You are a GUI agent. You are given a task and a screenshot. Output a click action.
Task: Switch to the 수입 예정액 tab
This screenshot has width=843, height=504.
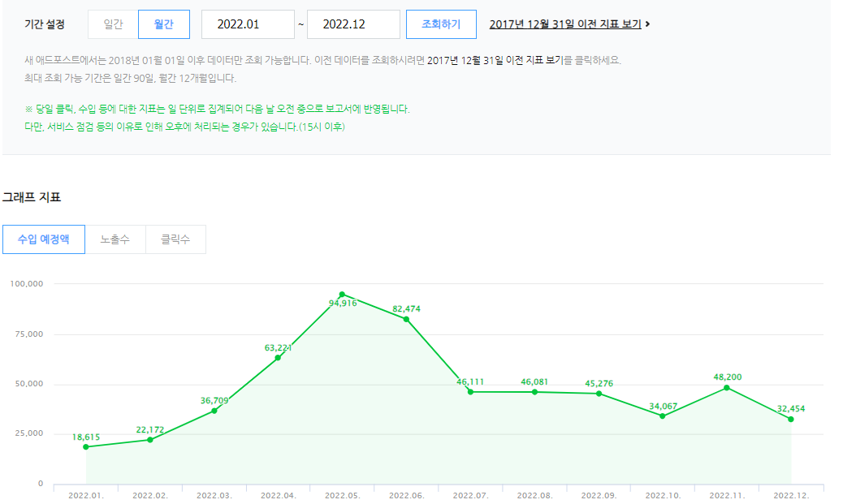[x=44, y=239]
